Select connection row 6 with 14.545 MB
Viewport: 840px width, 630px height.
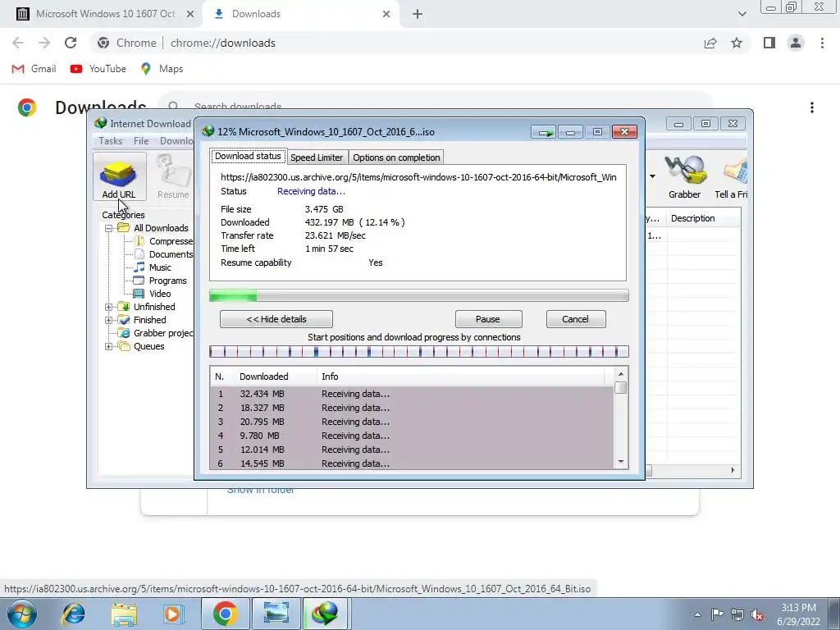tap(413, 463)
